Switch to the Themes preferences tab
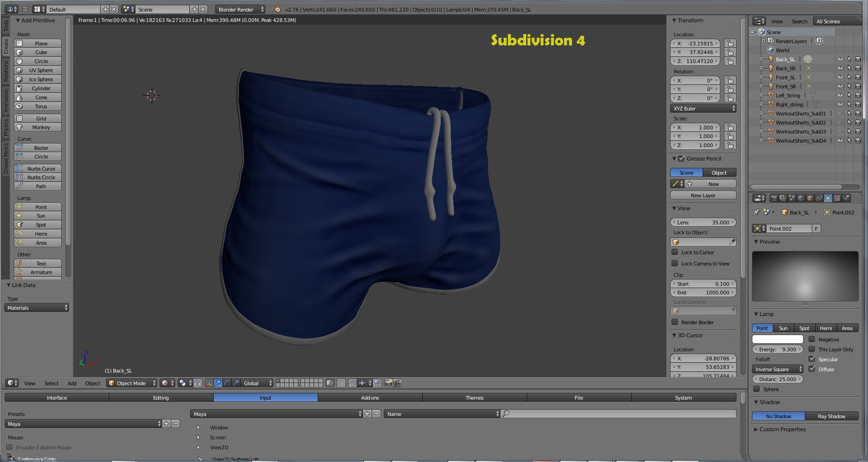This screenshot has height=462, width=868. click(x=474, y=397)
